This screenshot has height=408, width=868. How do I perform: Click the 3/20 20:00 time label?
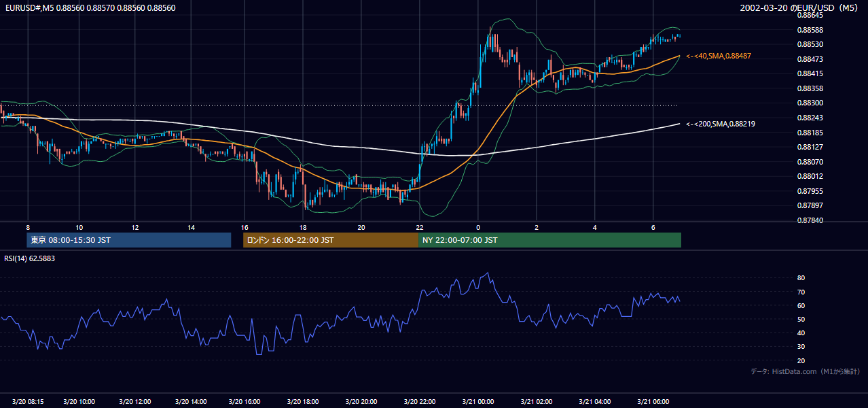361,401
